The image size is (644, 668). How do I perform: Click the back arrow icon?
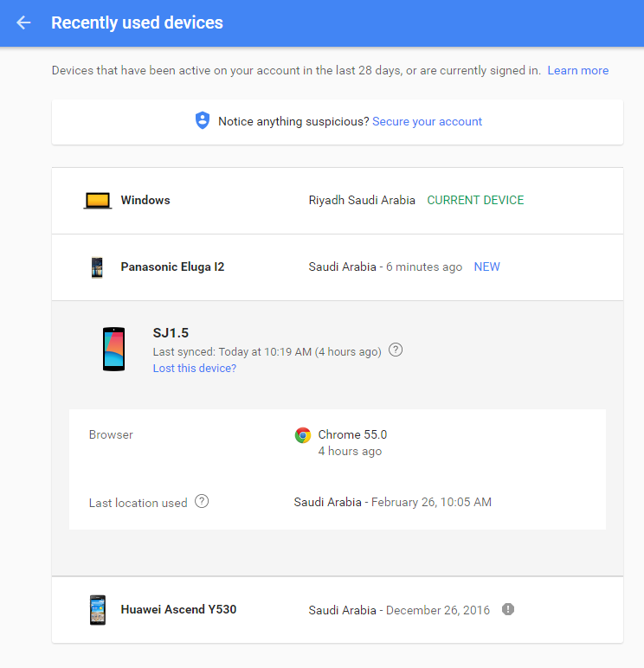(23, 22)
